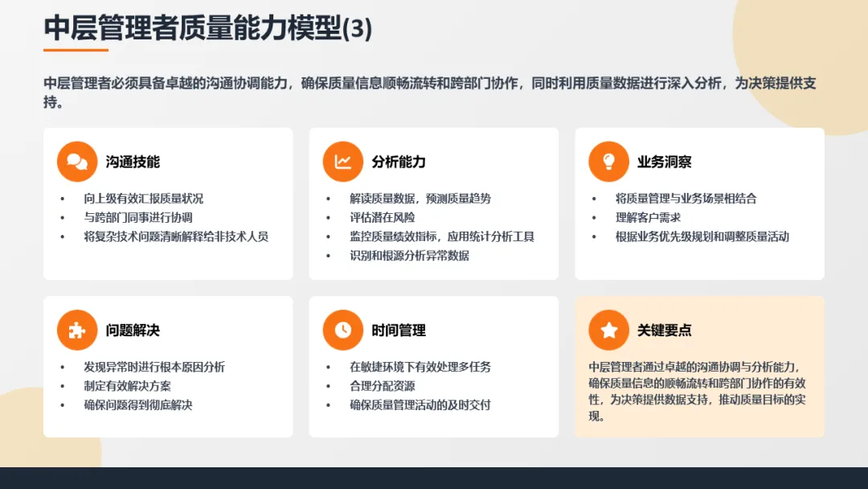The height and width of the screenshot is (489, 868).
Task: Click bullet 根据业务优先级规划和调整质量活动
Action: point(702,236)
